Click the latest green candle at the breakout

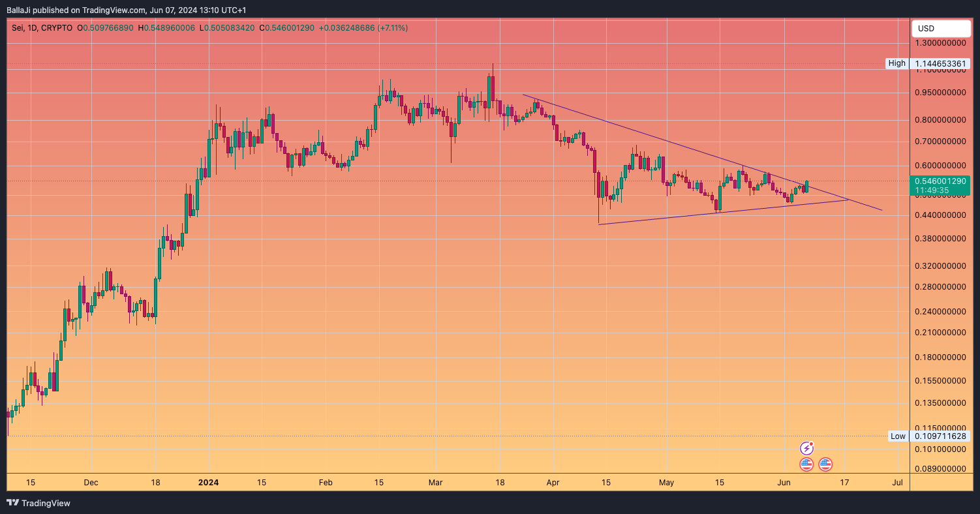point(807,187)
